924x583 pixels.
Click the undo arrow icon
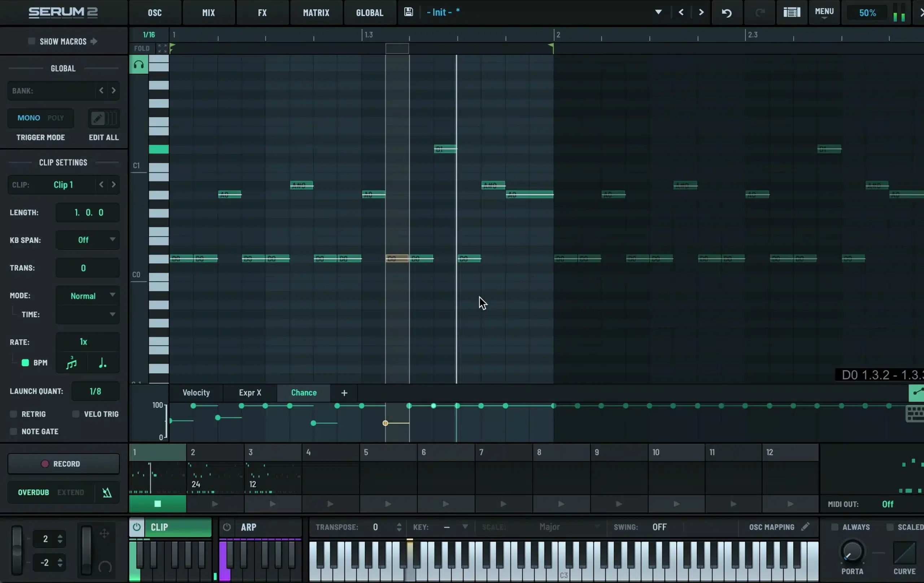pyautogui.click(x=726, y=13)
